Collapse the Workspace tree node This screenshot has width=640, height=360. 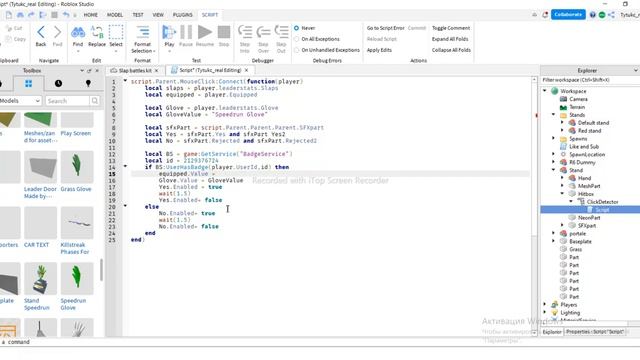545,91
